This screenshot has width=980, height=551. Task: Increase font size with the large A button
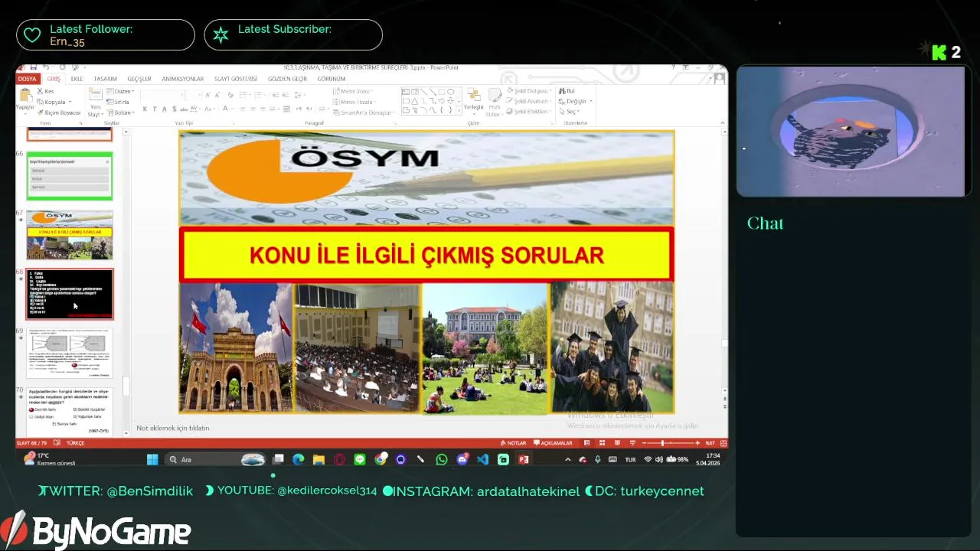pos(209,94)
